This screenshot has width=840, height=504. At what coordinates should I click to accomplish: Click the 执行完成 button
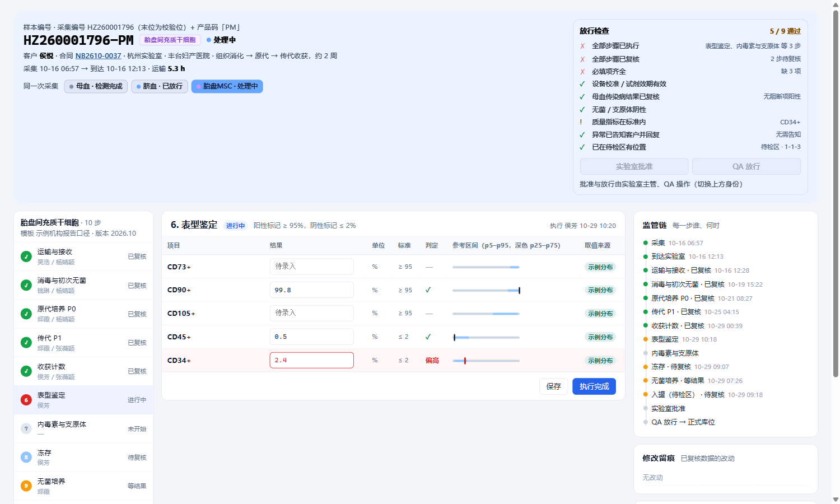pos(594,386)
